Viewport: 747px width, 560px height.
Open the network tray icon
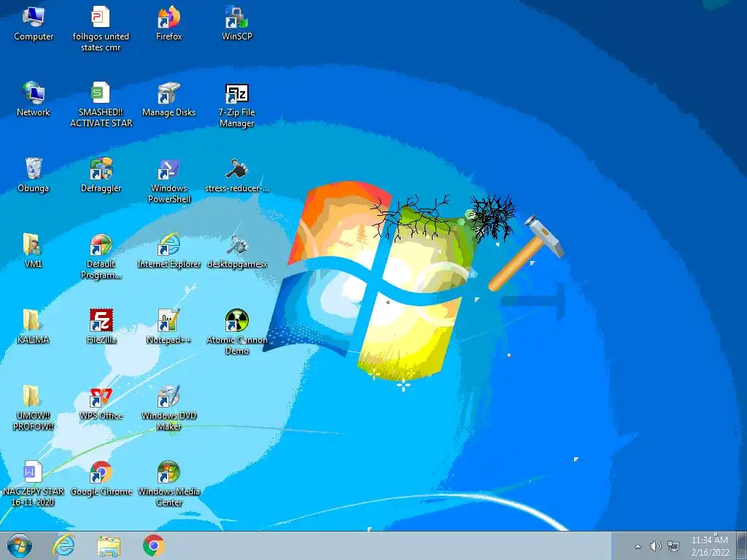(x=673, y=546)
